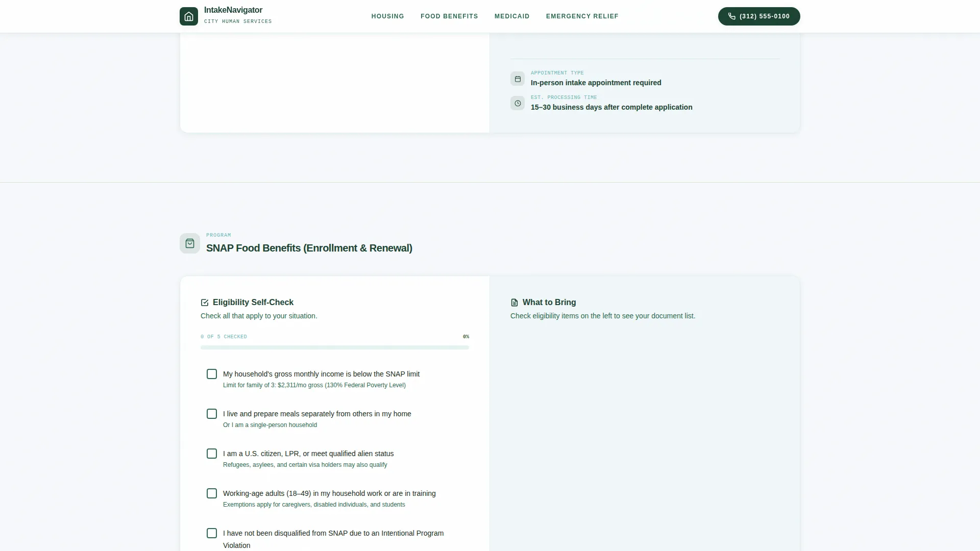The width and height of the screenshot is (980, 551).
Task: Click the '0 OF 5 CHECKED' label
Action: (224, 337)
